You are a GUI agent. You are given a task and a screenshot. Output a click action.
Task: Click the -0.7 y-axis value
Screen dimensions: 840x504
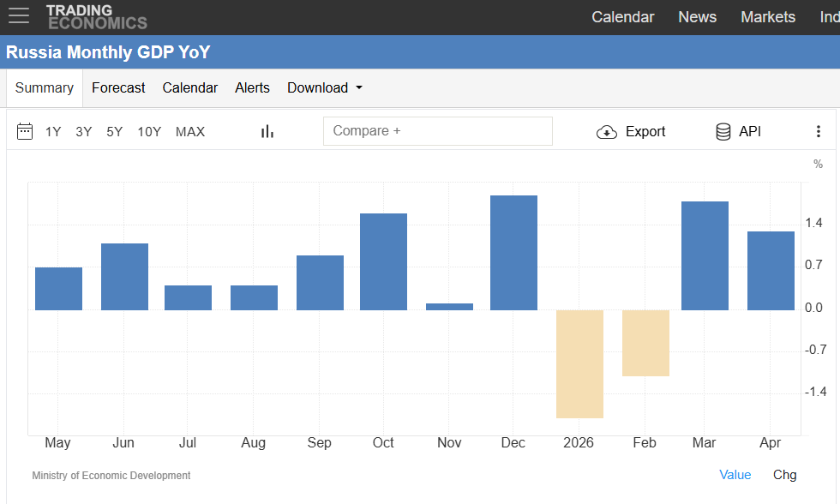pos(815,350)
